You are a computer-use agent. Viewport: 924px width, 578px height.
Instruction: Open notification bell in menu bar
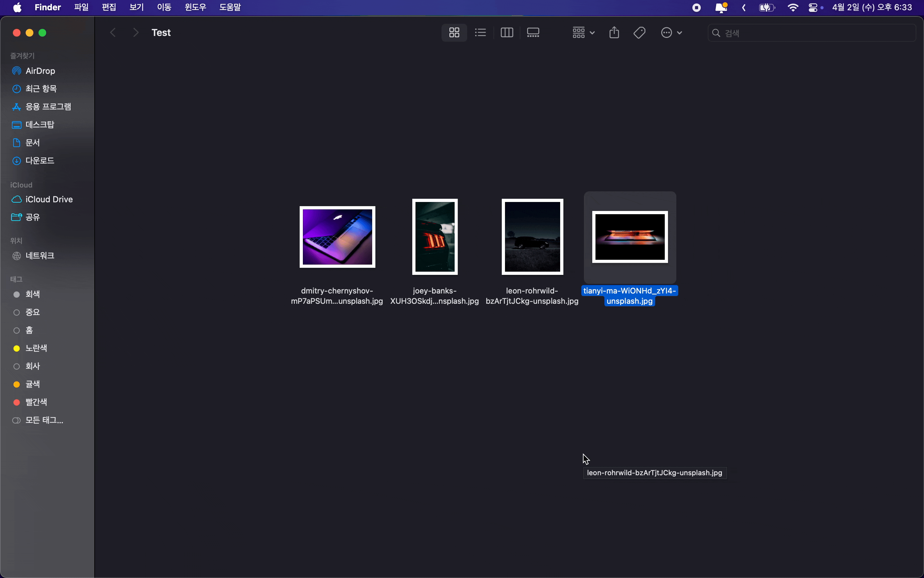721,8
